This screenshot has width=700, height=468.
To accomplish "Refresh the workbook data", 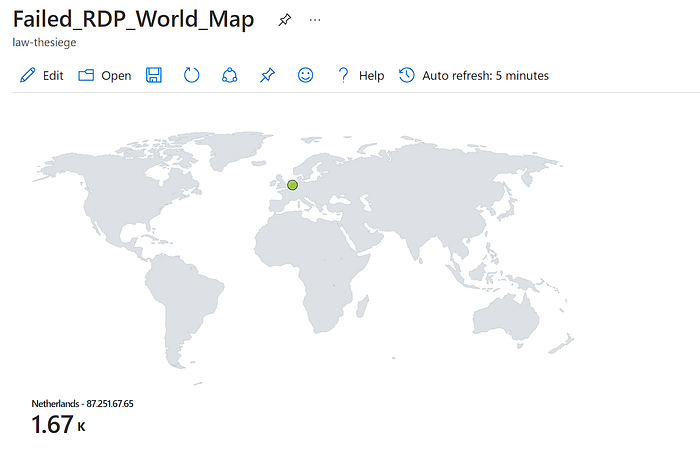I will (192, 75).
